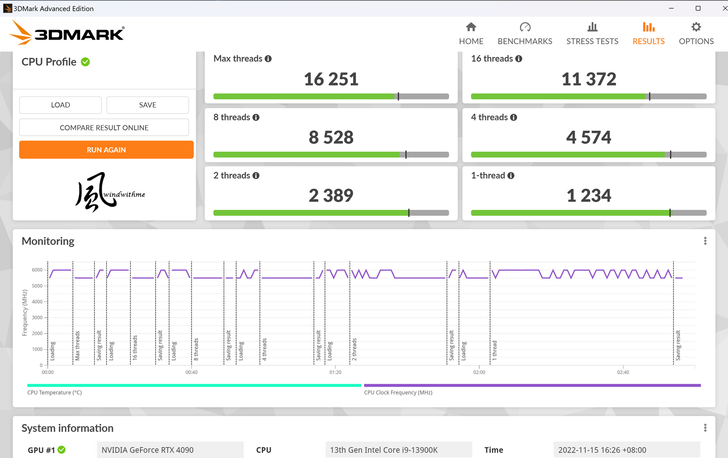The image size is (728, 458).
Task: Click COMPARE RESULT ONLINE button
Action: 105,127
